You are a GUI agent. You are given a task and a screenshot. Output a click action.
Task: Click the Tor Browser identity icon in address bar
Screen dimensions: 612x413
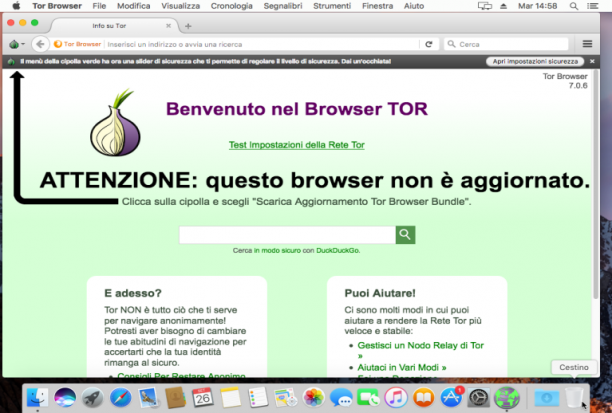click(78, 44)
